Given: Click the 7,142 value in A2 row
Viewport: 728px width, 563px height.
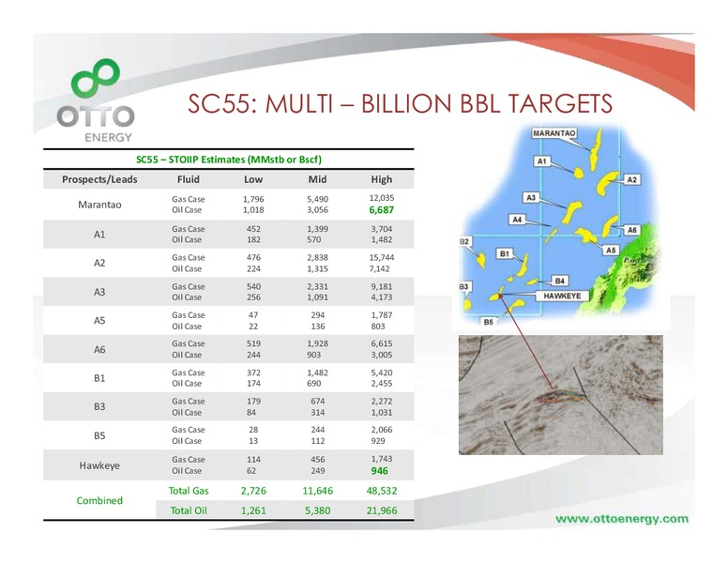Looking at the screenshot, I should (379, 268).
